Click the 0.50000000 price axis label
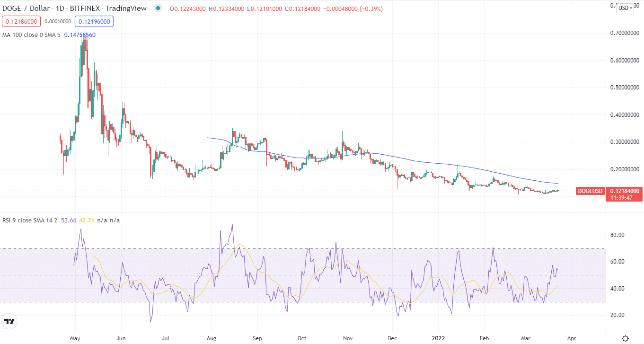 pos(625,88)
